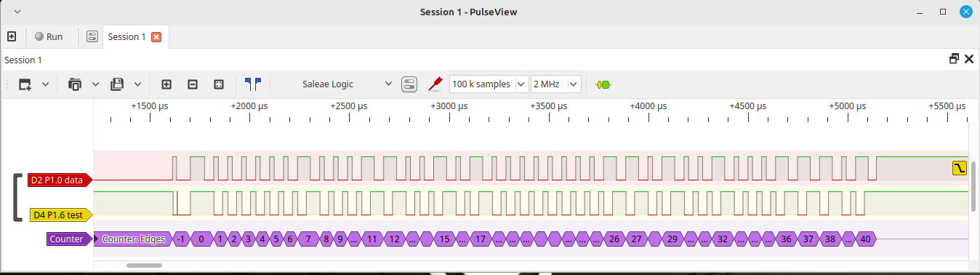Click the Counter: Edges annotation label
The height and width of the screenshot is (275, 980).
(134, 239)
